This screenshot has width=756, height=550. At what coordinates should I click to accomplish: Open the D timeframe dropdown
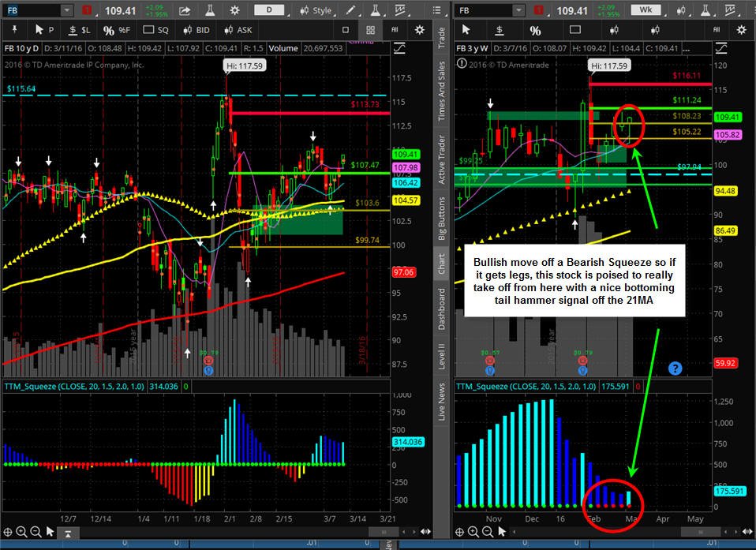click(x=269, y=10)
